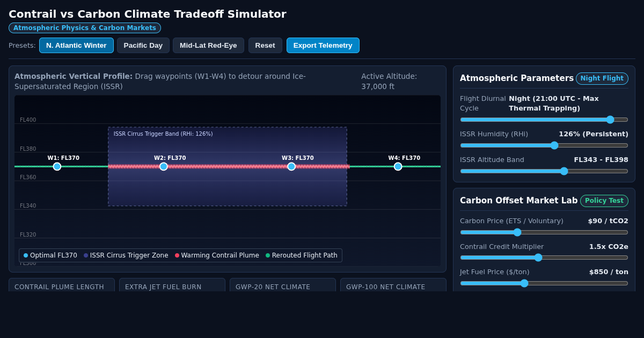The height and width of the screenshot is (338, 644).
Task: Adjust the Flight Diurnal Cycle slider
Action: (544, 120)
